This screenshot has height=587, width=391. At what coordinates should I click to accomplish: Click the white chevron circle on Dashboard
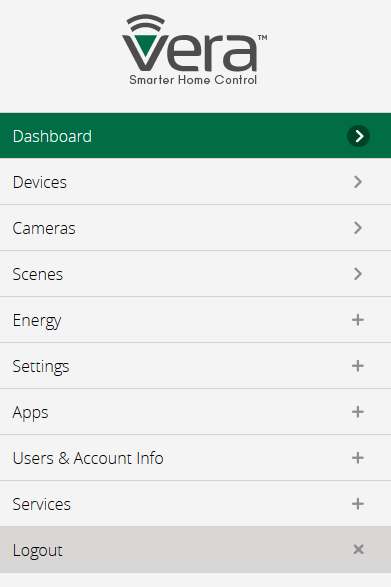click(x=358, y=136)
